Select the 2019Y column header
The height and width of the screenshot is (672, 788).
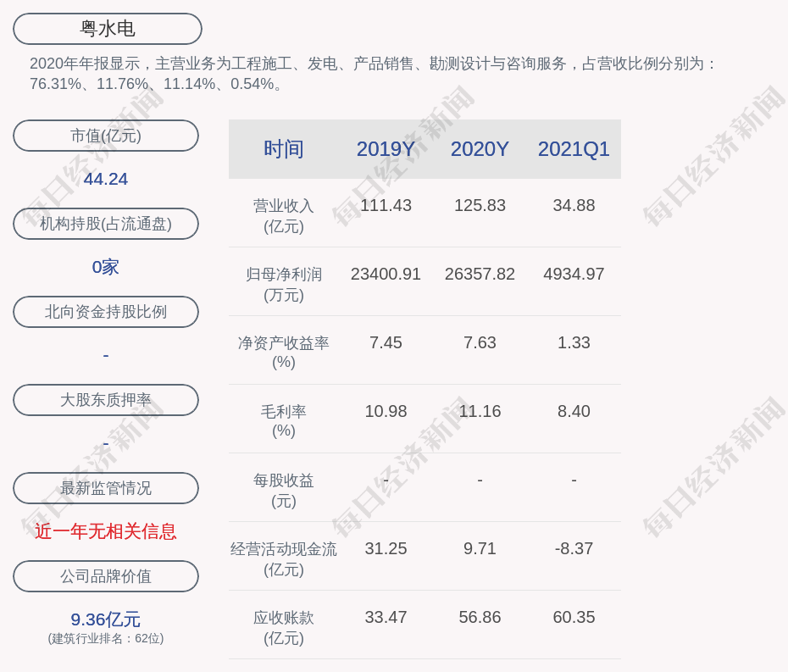coord(386,149)
